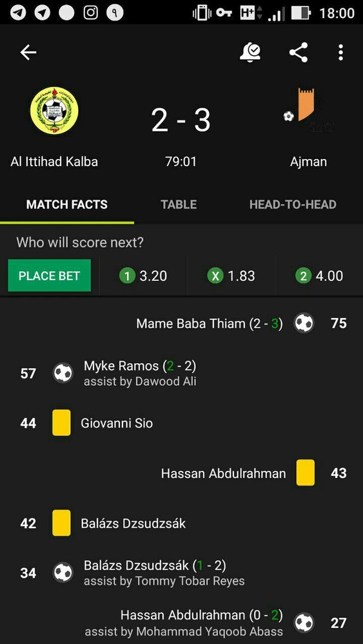Open the three-dot overflow menu
Image resolution: width=363 pixels, height=644 pixels.
340,53
